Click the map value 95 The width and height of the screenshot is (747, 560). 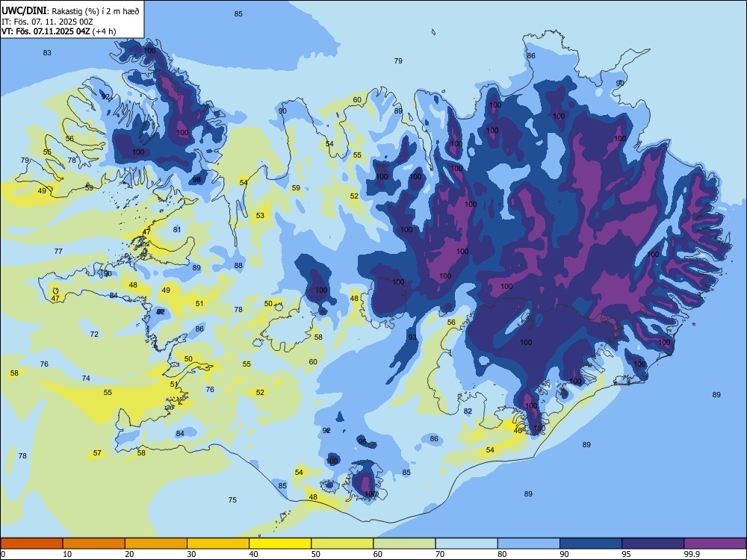pyautogui.click(x=362, y=442)
